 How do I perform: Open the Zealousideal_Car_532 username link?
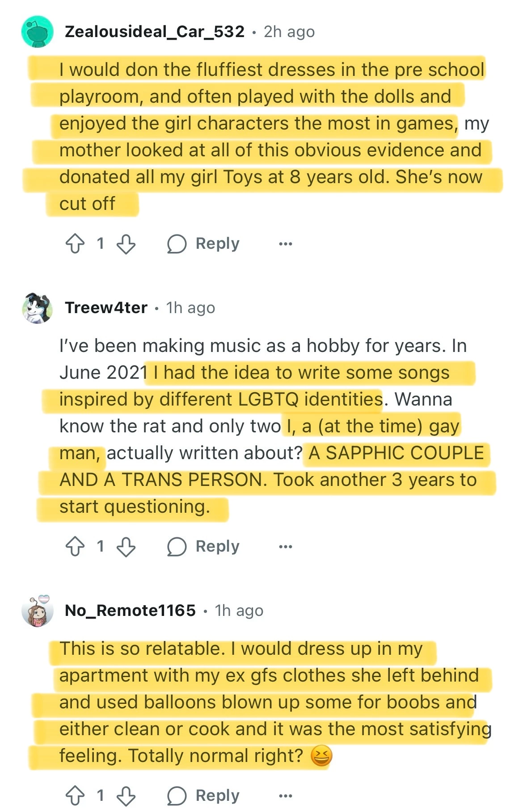tap(155, 32)
